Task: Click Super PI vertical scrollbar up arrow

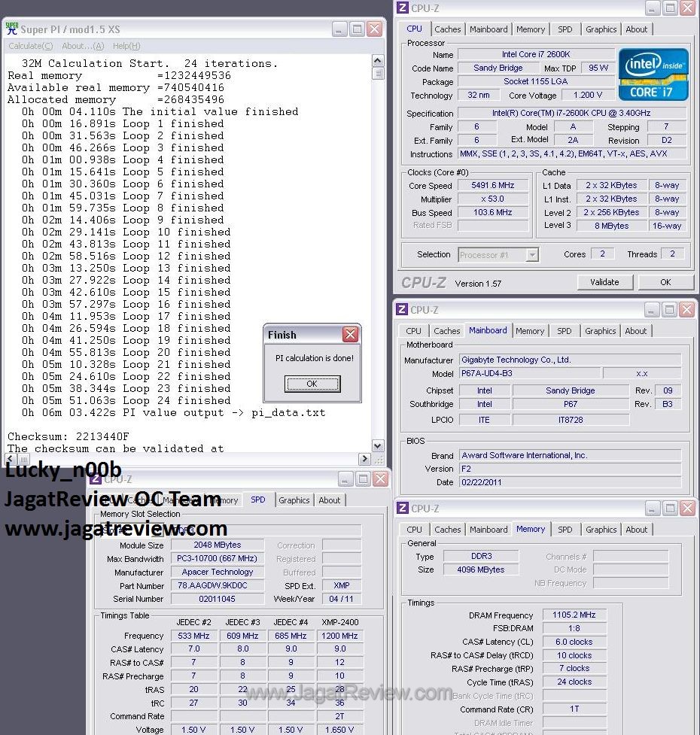Action: (x=377, y=60)
